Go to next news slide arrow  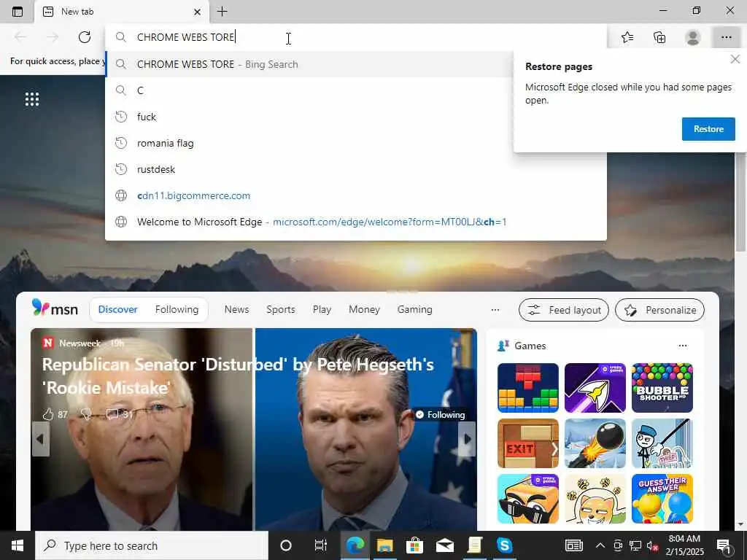(x=467, y=439)
